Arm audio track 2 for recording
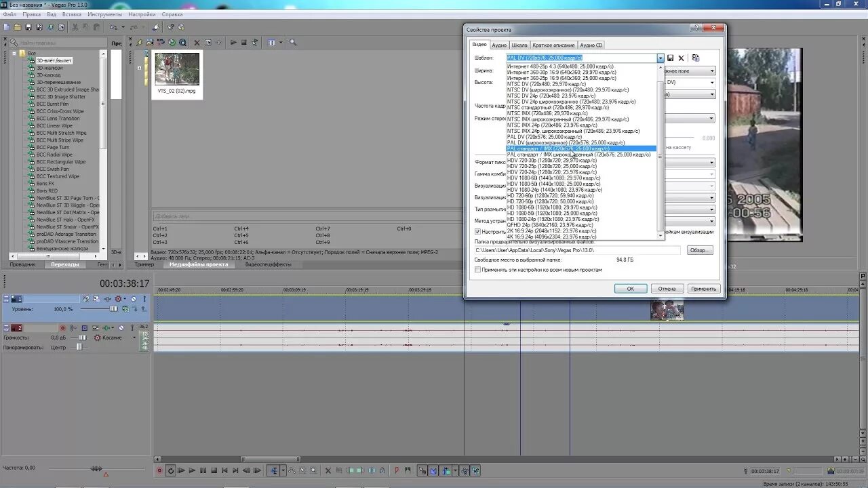This screenshot has height=488, width=868. (63, 328)
